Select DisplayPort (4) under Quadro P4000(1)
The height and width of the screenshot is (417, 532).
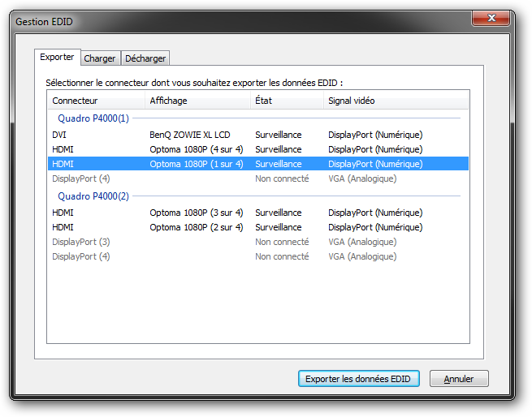pyautogui.click(x=81, y=178)
